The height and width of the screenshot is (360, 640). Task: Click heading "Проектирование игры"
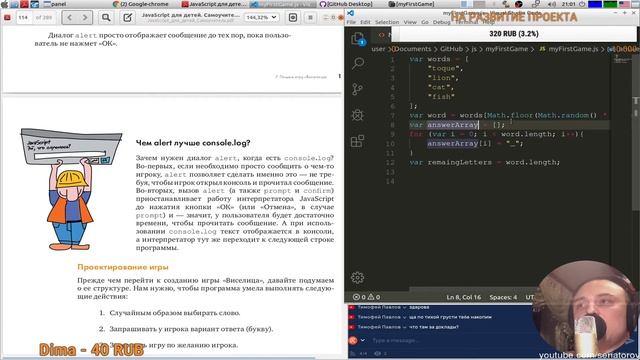[123, 267]
